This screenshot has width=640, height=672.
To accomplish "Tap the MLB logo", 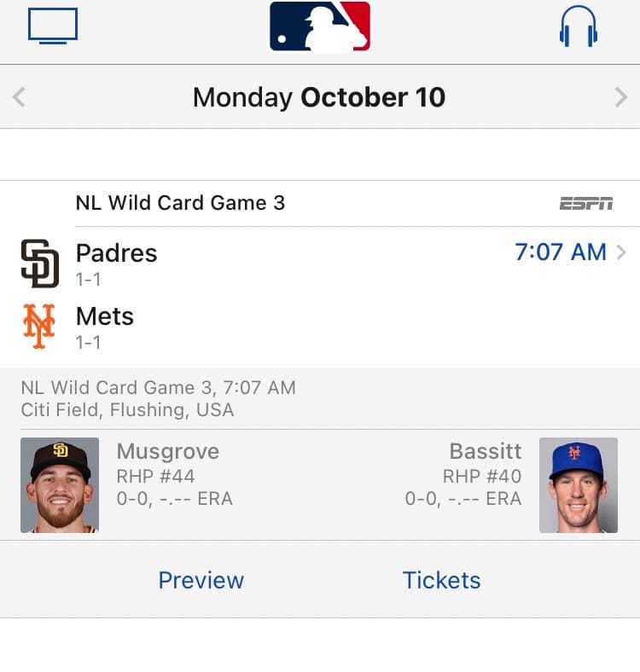I will (x=320, y=26).
